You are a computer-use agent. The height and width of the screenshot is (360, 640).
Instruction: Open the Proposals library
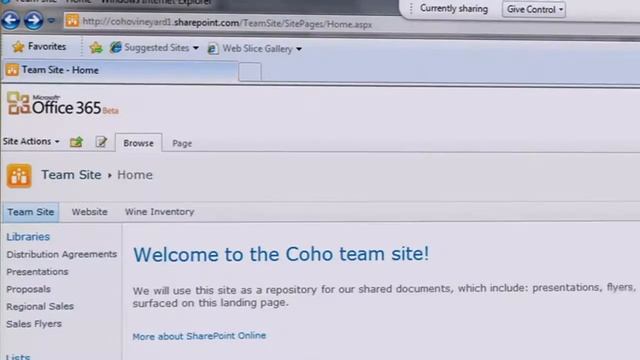pos(29,289)
